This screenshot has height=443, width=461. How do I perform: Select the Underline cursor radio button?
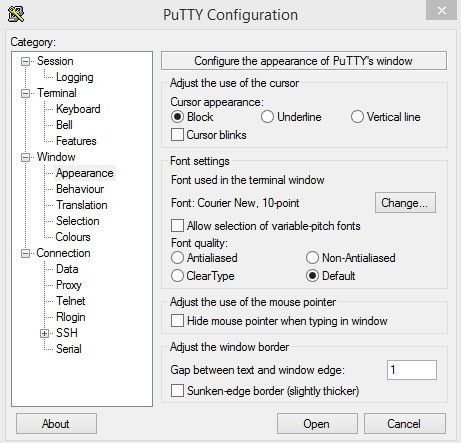coord(267,117)
